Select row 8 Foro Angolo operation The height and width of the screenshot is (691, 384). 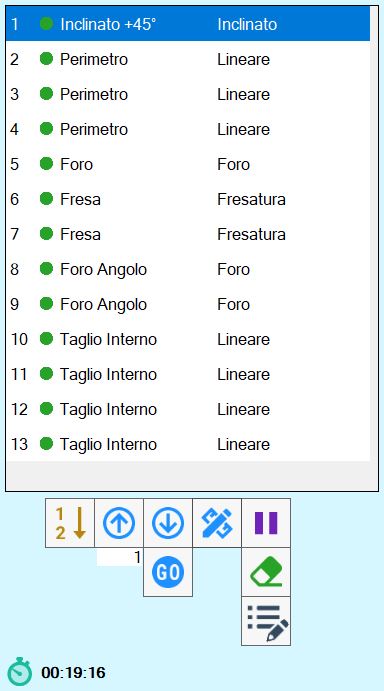click(188, 269)
